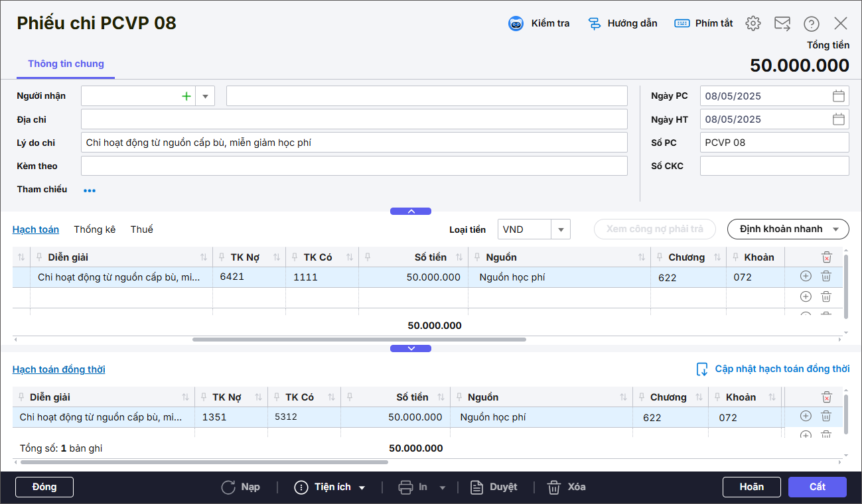Delete the 1351 entry row
Viewport: 862px width, 504px height.
point(826,416)
